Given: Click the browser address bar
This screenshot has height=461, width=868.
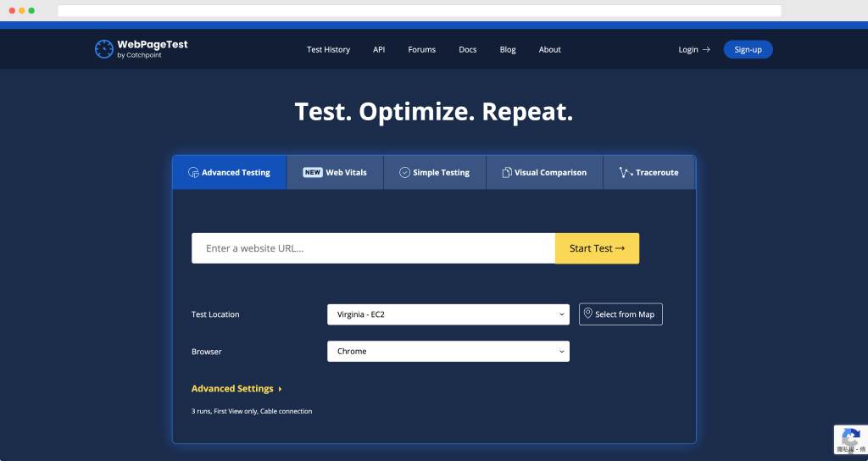Looking at the screenshot, I should (420, 10).
